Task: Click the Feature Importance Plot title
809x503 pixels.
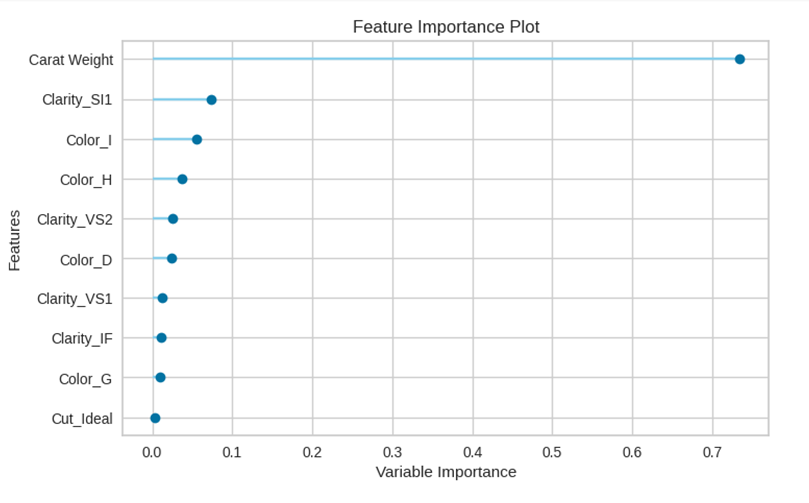Action: (446, 27)
